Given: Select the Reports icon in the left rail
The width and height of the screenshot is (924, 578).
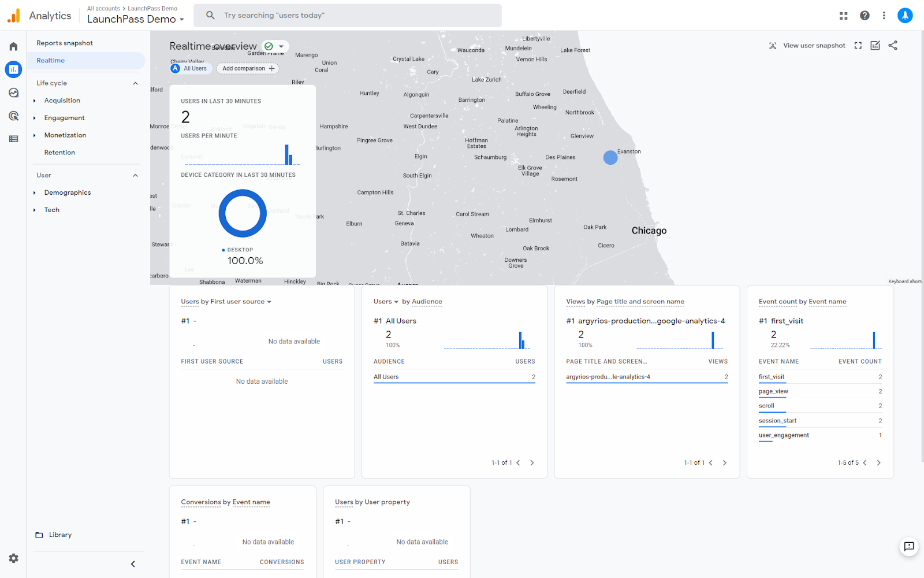Looking at the screenshot, I should coord(13,69).
